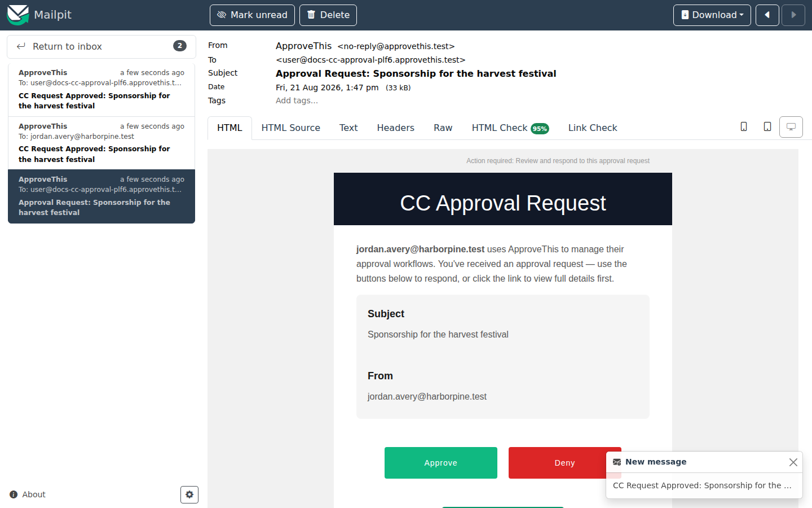Image resolution: width=812 pixels, height=508 pixels.
Task: Show the Raw tab
Action: coord(443,128)
